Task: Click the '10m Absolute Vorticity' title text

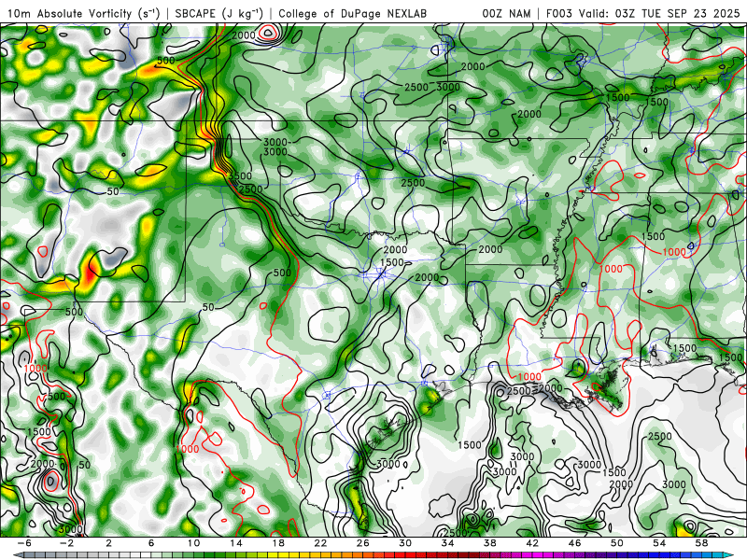Action: tap(83, 13)
